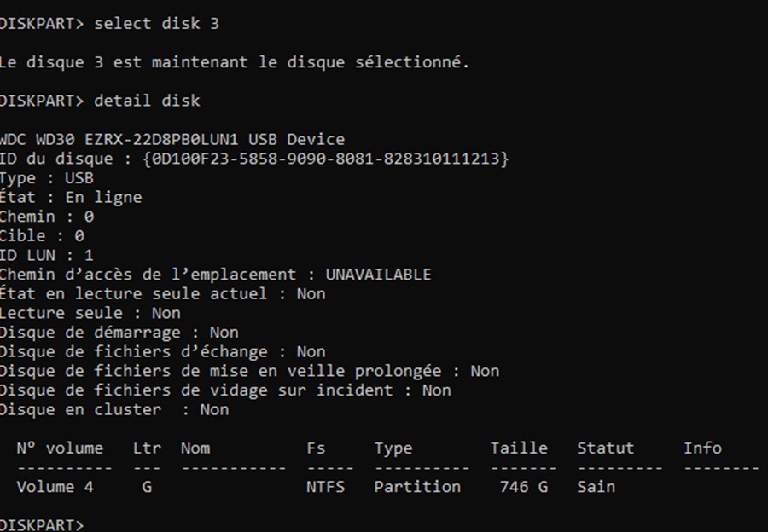Click the '746 G' size value
Viewport: 768px width, 532px height.
click(x=524, y=487)
